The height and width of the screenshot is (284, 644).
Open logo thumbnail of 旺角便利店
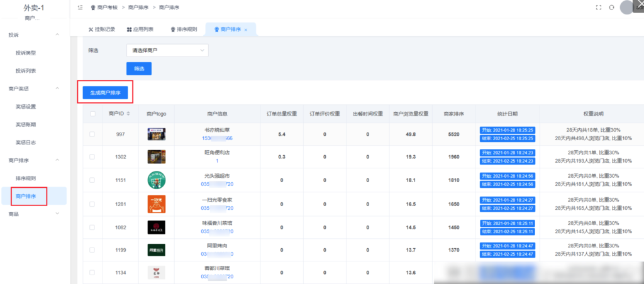[x=157, y=157]
